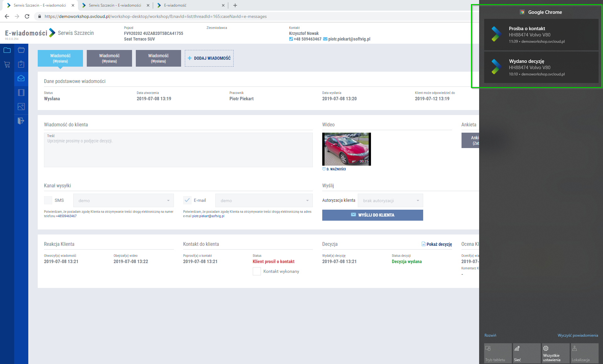The height and width of the screenshot is (364, 603).
Task: Open the 'brak autoryzacji' authorization dropdown
Action: pyautogui.click(x=390, y=201)
